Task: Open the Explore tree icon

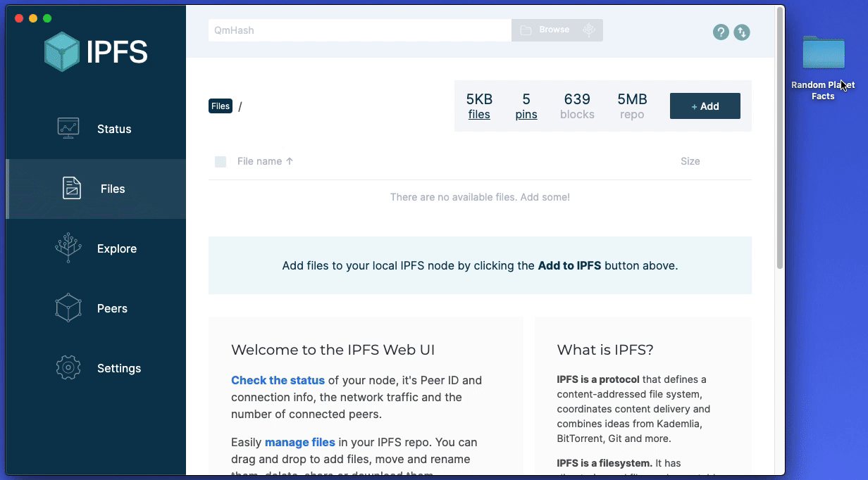Action: pos(68,248)
